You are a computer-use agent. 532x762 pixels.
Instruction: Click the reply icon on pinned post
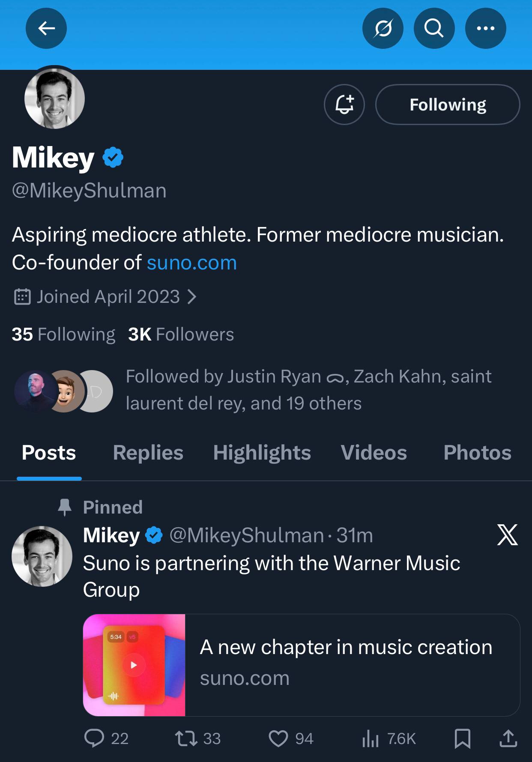point(94,738)
